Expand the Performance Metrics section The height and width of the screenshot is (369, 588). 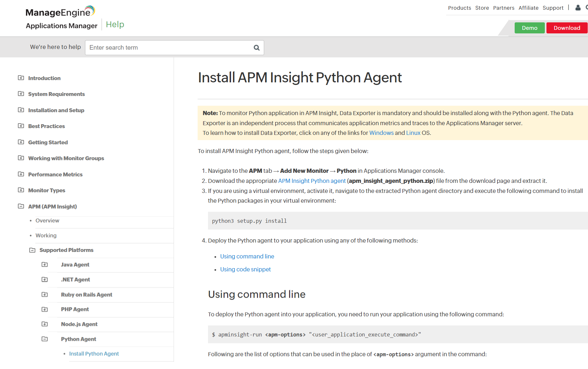pos(21,174)
